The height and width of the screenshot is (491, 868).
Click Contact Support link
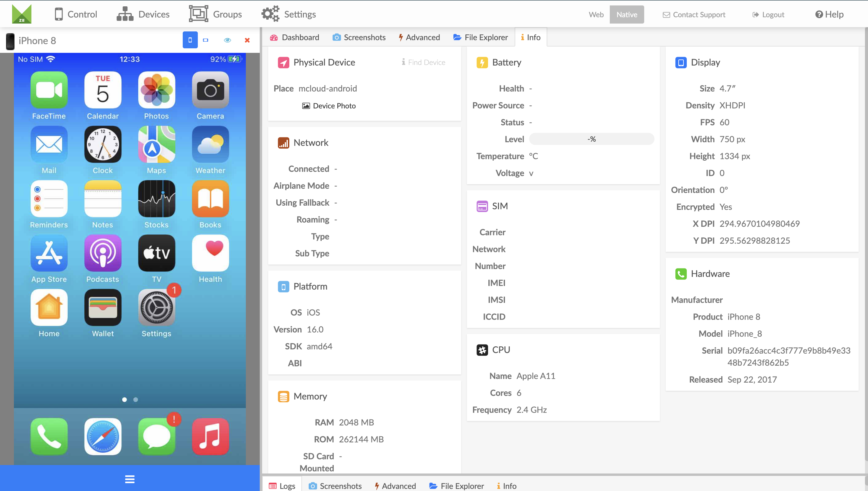(694, 14)
